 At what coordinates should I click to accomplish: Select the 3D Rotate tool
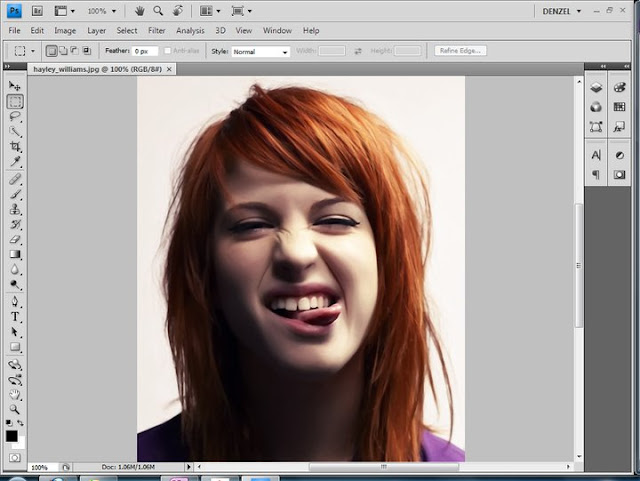15,364
